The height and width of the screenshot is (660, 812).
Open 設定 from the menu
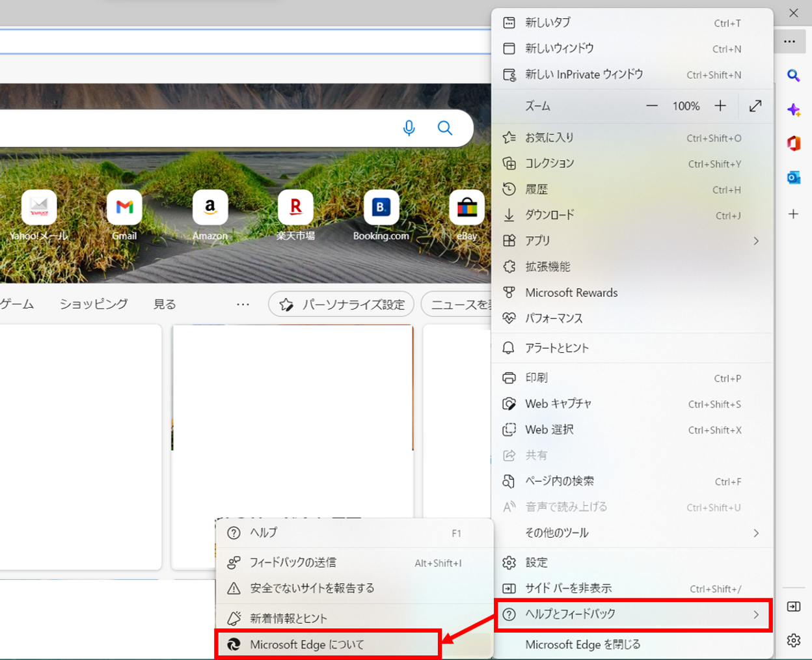[x=632, y=562]
